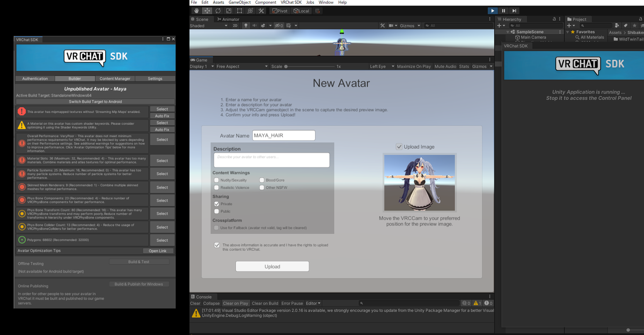Image resolution: width=644 pixels, height=335 pixels.
Task: Tick Other NSFW content warning
Action: pos(262,188)
